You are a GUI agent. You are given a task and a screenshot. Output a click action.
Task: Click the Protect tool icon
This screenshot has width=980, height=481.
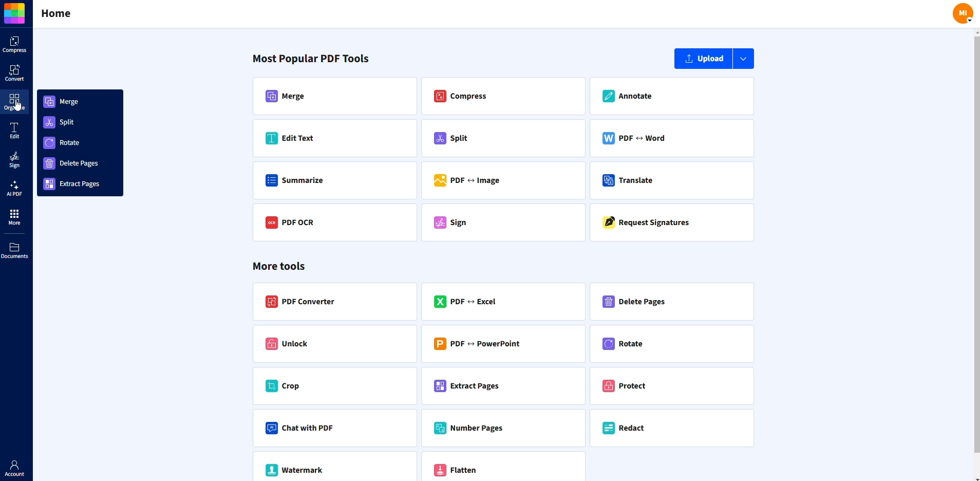click(609, 386)
